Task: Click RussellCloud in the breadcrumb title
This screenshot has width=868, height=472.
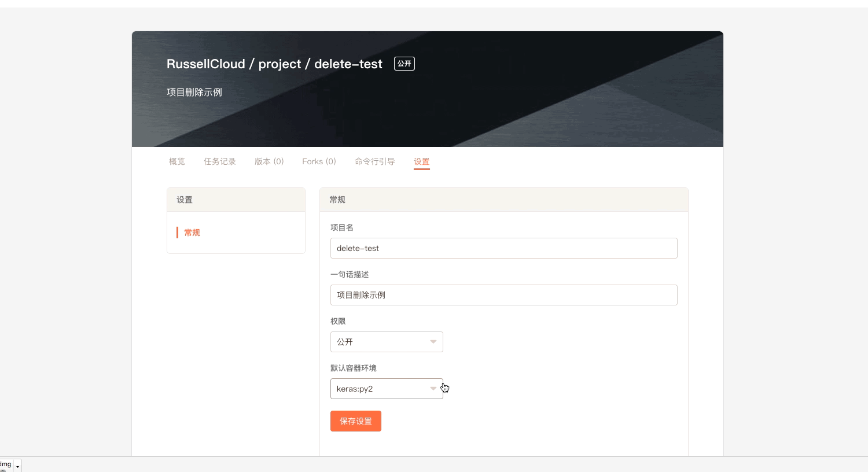Action: point(205,64)
